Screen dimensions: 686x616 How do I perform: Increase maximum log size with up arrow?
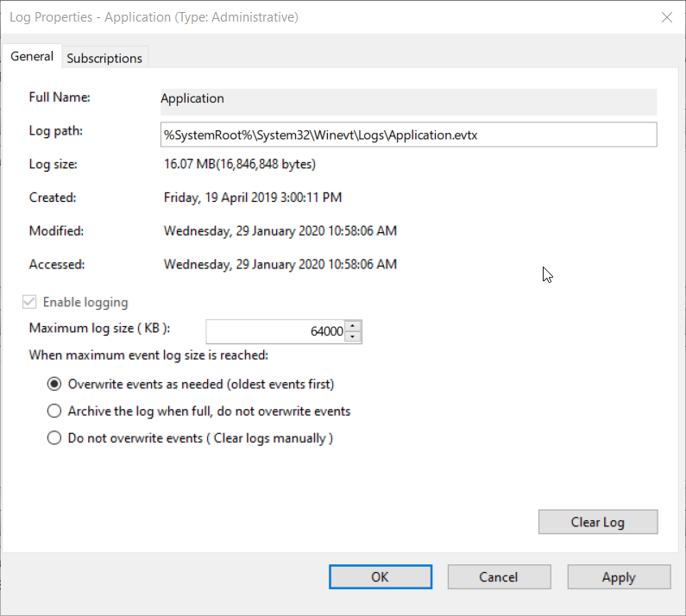(x=353, y=326)
